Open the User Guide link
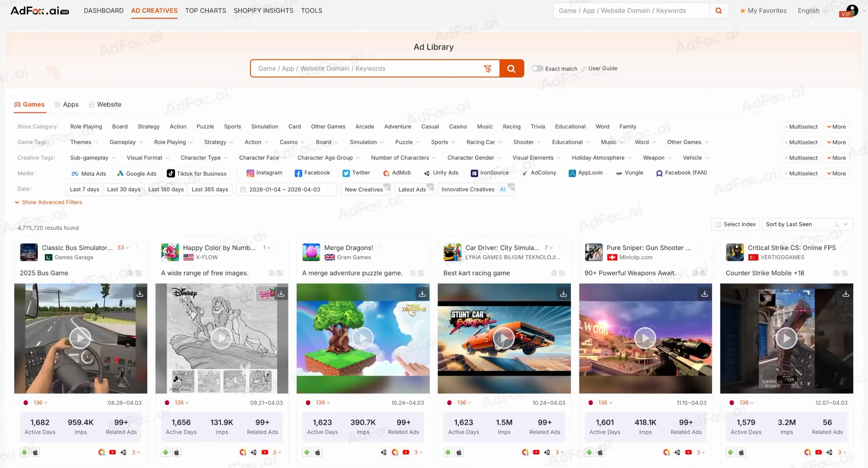This screenshot has height=468, width=868. pyautogui.click(x=602, y=69)
